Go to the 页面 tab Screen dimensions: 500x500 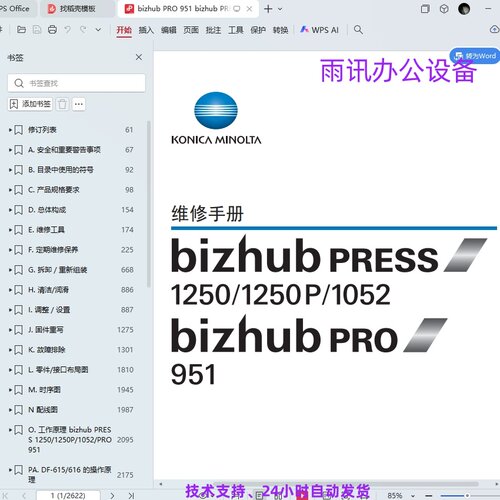coord(191,30)
